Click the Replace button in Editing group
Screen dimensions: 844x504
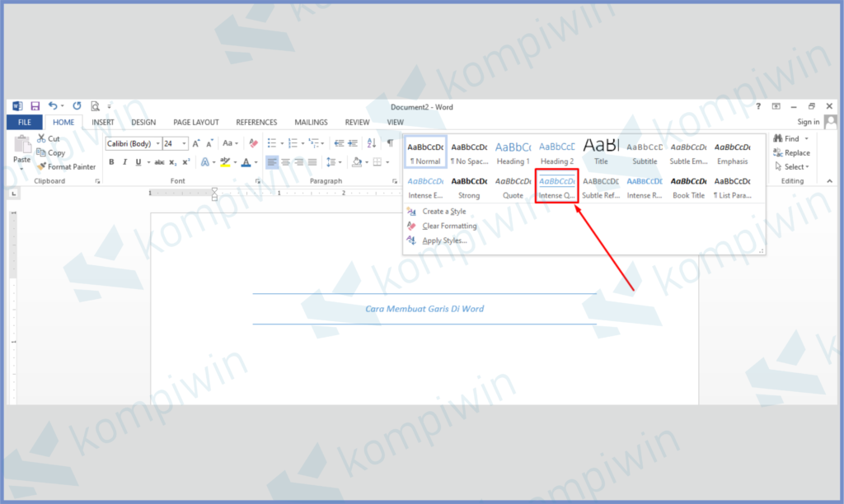pyautogui.click(x=791, y=152)
